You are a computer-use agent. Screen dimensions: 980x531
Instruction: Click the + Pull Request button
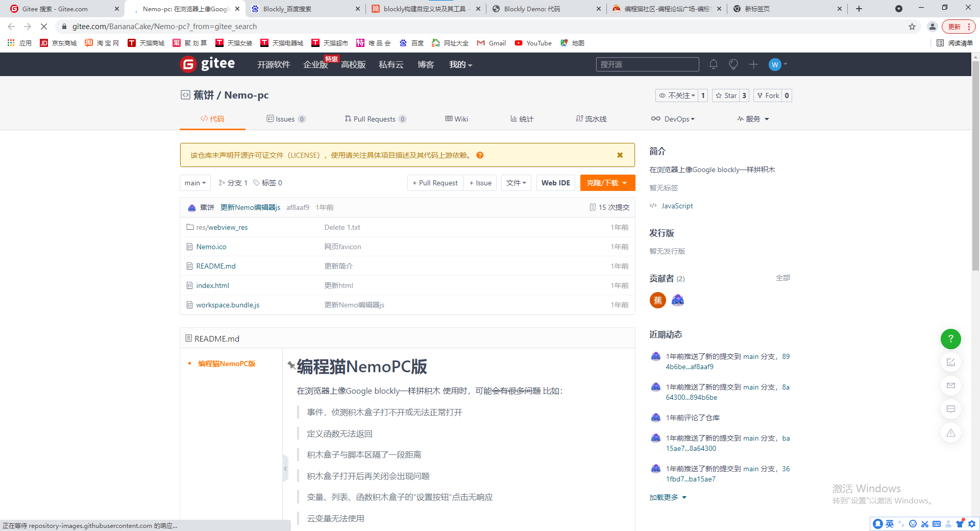pyautogui.click(x=435, y=183)
